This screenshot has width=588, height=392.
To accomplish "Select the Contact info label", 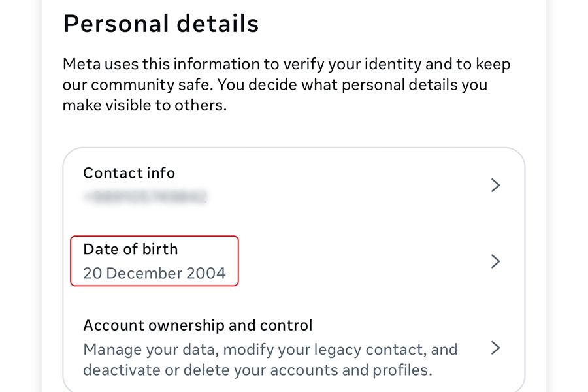I will point(129,173).
